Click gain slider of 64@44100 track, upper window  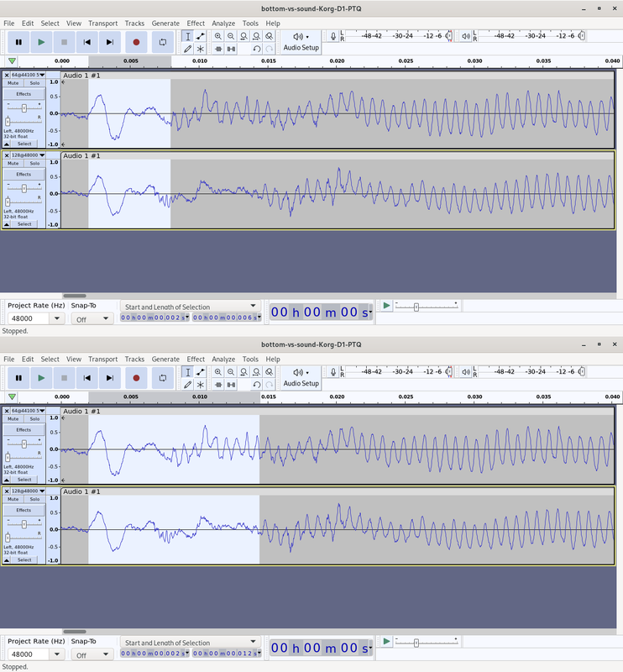(x=24, y=108)
